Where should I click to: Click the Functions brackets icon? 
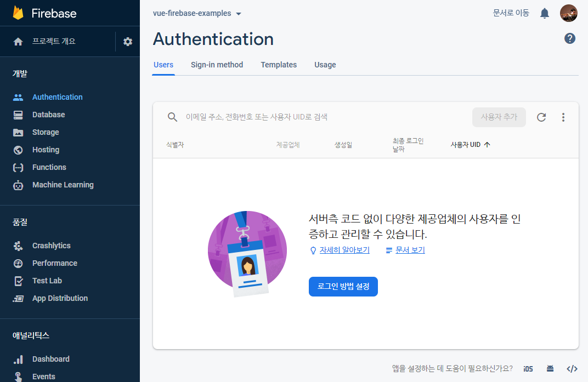pos(18,168)
